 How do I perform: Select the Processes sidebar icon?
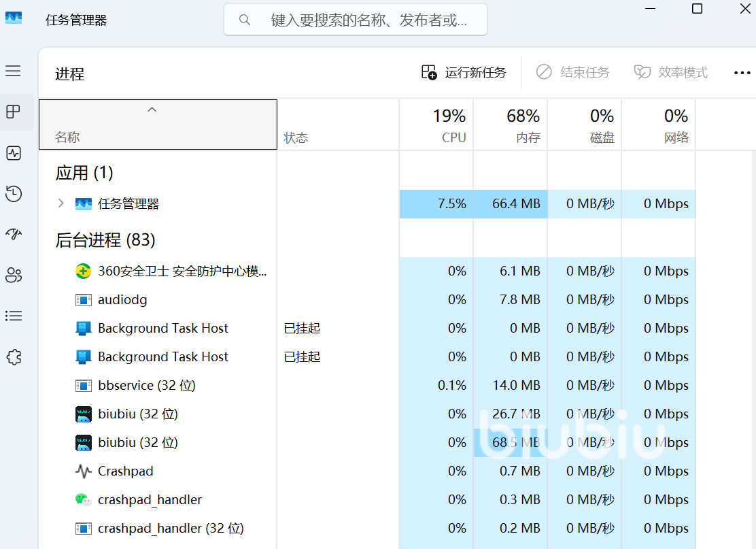click(x=14, y=112)
